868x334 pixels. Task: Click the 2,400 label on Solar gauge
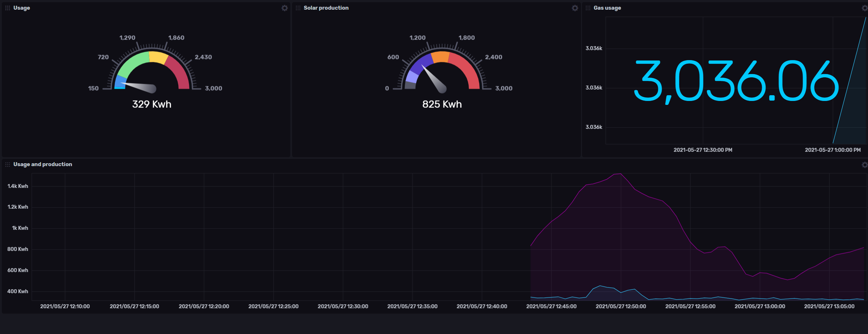[x=494, y=57]
